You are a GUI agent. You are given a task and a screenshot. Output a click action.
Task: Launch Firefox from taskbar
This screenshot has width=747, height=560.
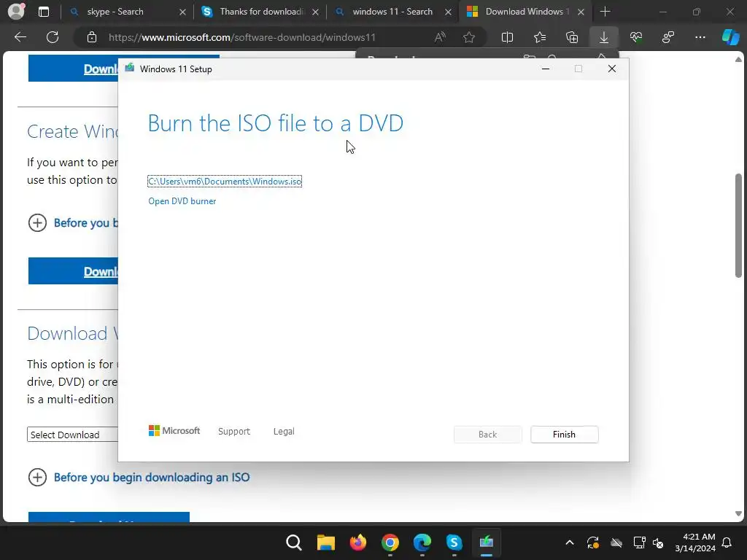[x=357, y=542]
